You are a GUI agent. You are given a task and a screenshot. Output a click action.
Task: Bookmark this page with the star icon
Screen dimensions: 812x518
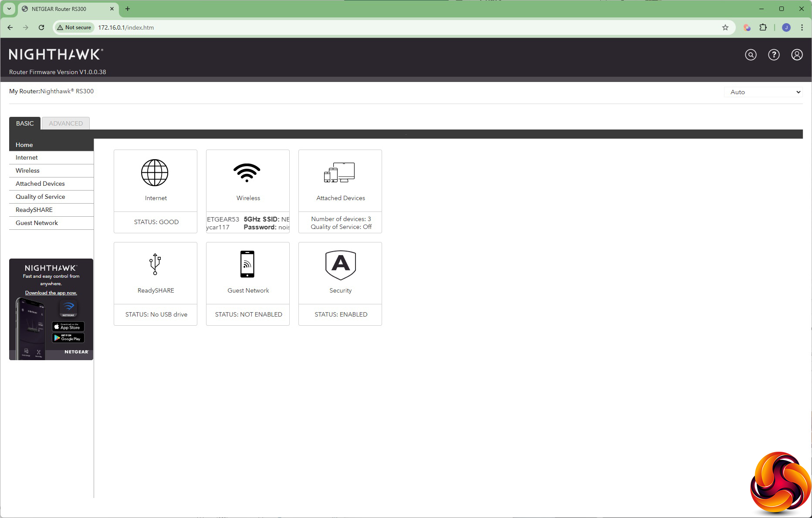coord(725,27)
